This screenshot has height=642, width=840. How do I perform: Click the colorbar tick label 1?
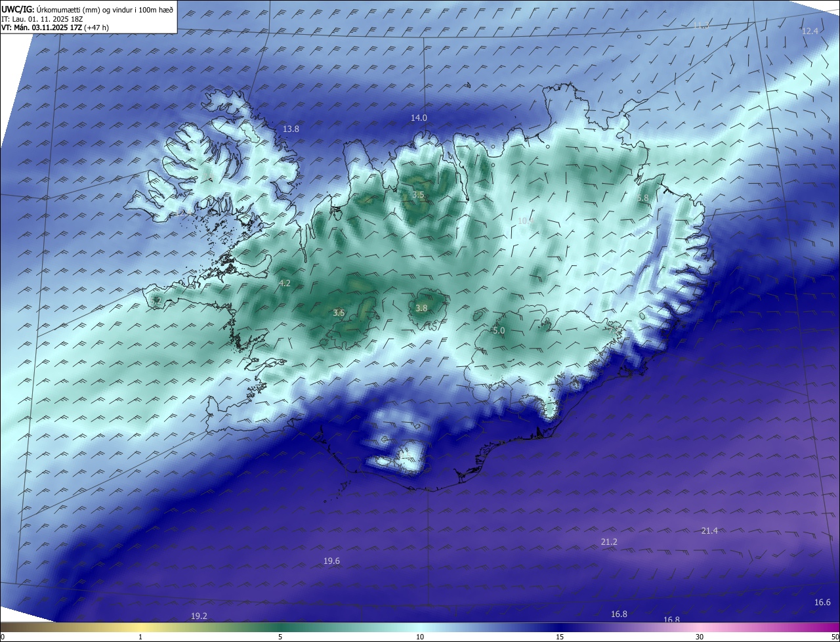click(140, 637)
